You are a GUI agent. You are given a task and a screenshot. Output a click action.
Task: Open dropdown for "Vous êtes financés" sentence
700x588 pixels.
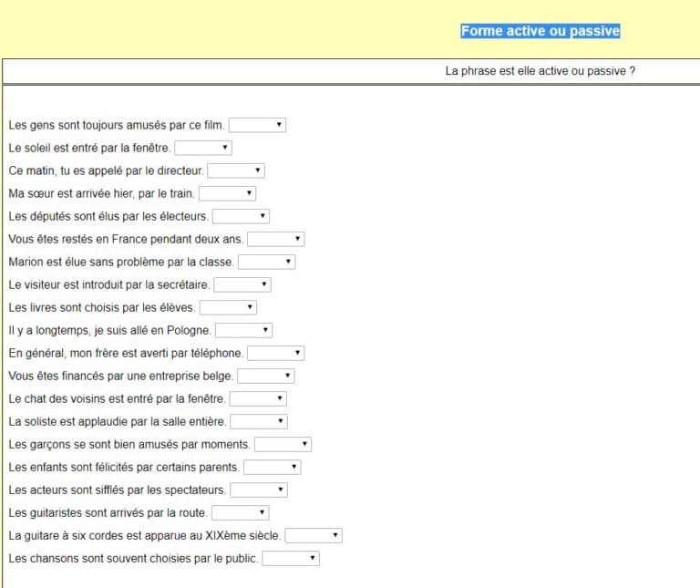tap(265, 376)
